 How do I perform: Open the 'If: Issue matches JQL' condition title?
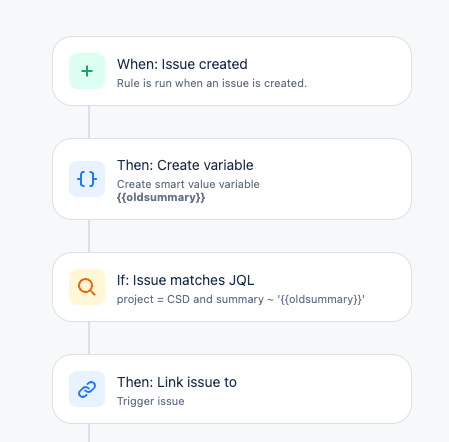[185, 280]
